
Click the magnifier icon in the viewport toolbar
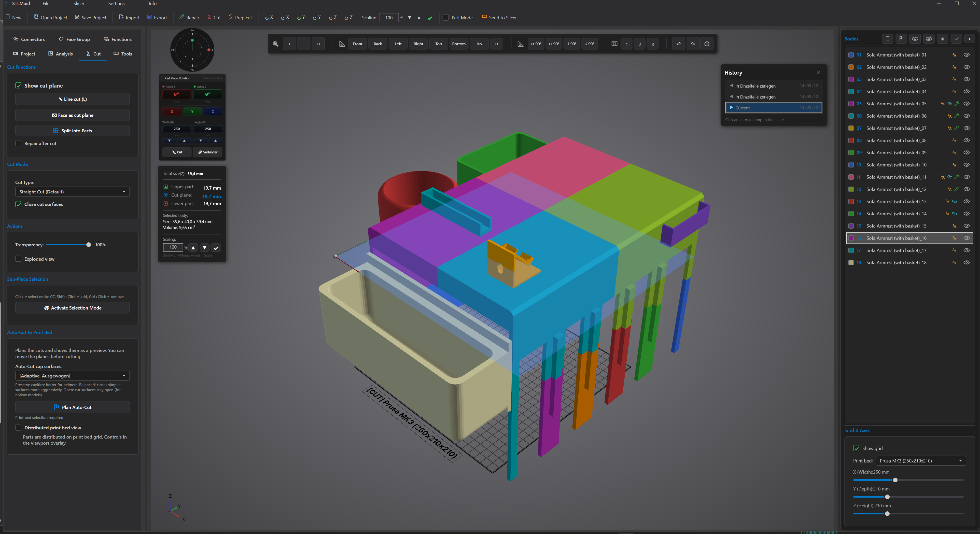pos(276,44)
